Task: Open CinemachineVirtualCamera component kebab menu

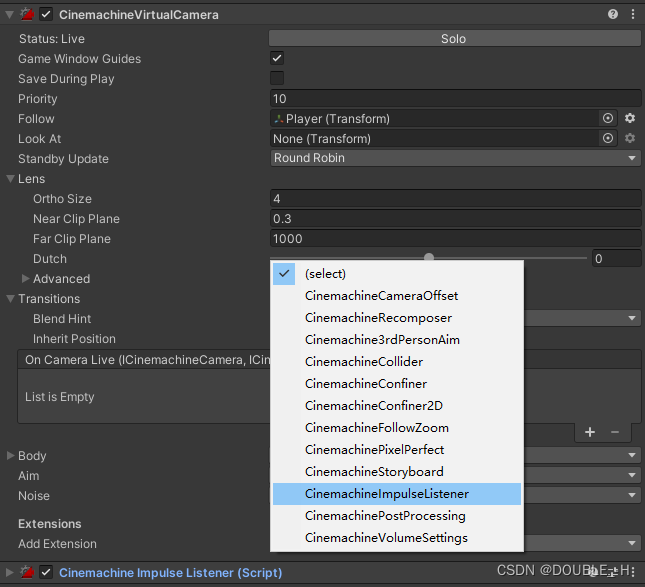Action: [633, 14]
